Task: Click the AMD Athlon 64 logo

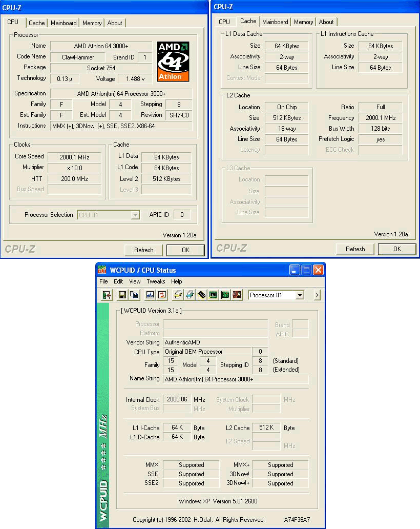Action: coord(173,62)
